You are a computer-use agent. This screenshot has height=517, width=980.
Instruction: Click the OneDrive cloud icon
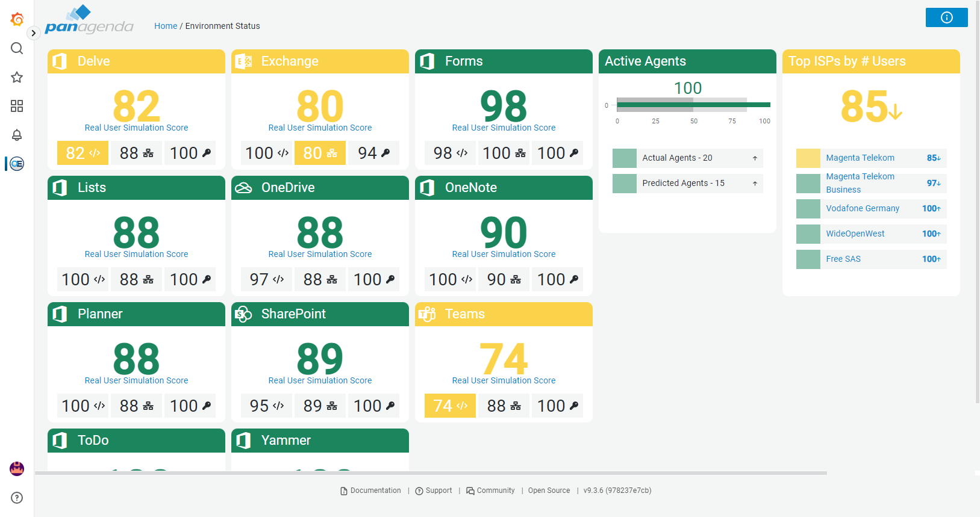243,188
